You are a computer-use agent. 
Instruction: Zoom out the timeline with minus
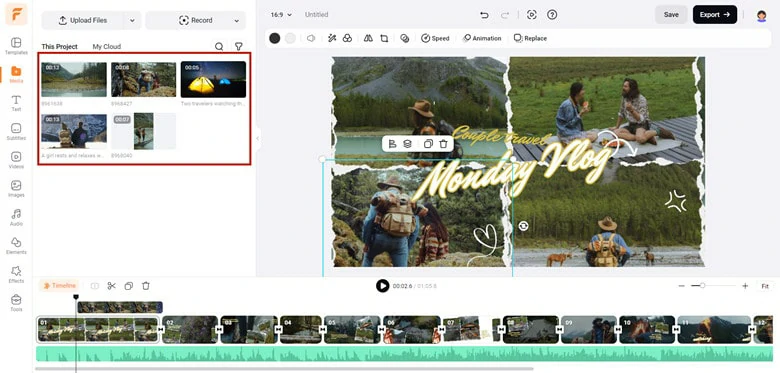point(682,286)
